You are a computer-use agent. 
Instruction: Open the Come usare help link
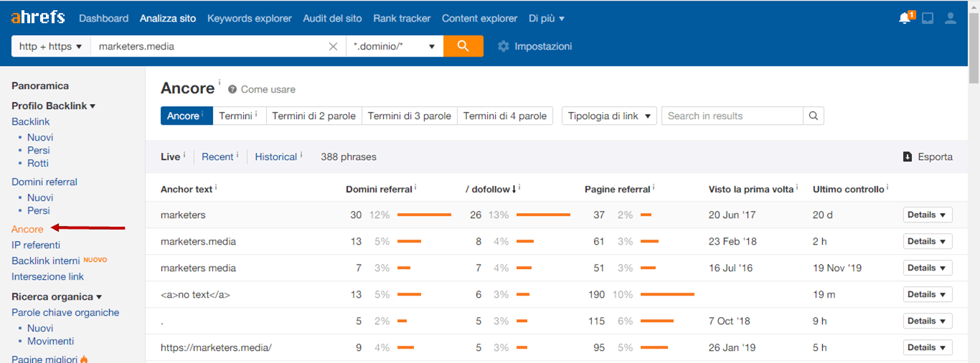click(x=268, y=90)
